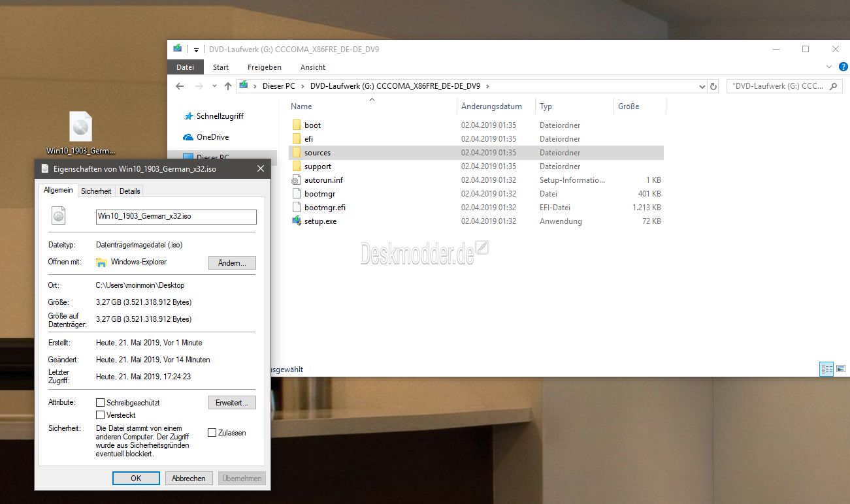The width and height of the screenshot is (850, 504).
Task: Click Anwendung type of setup.exe
Action: (x=559, y=221)
